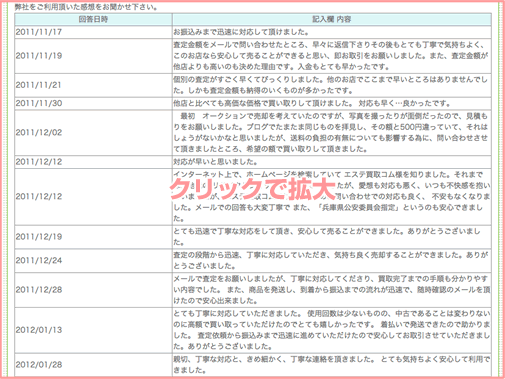The width and height of the screenshot is (505, 379).
Task: Select the 記入欄 内容 column header
Action: 332,19
